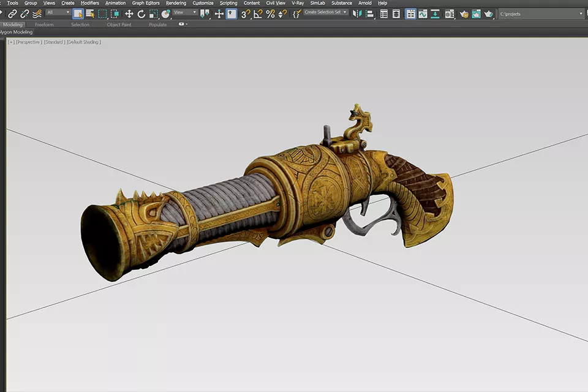588x392 pixels.
Task: Open Render Setup teapot gear icon
Action: [x=464, y=14]
